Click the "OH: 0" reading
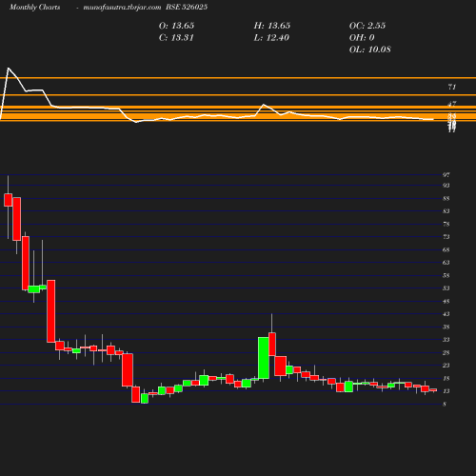 coord(362,38)
